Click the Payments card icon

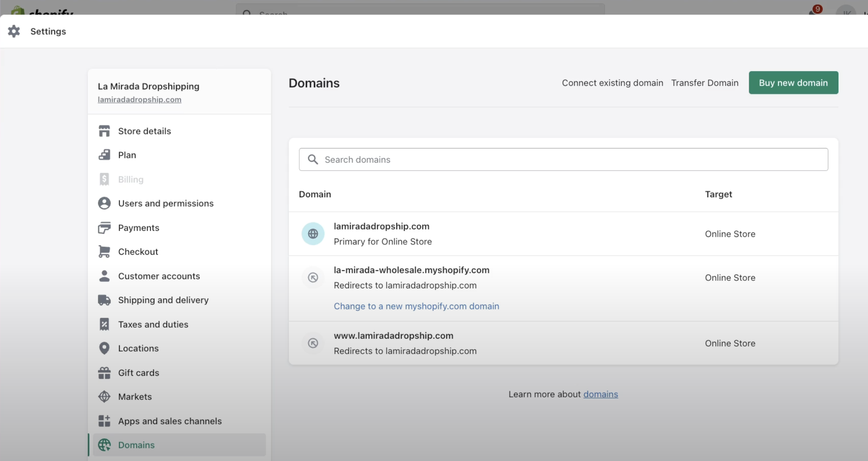click(104, 228)
